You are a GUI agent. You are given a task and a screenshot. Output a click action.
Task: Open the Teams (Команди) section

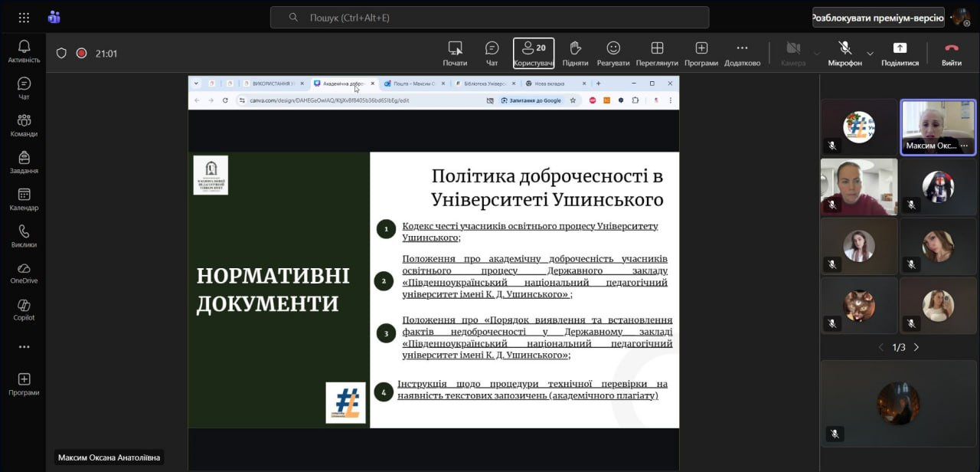click(x=24, y=125)
